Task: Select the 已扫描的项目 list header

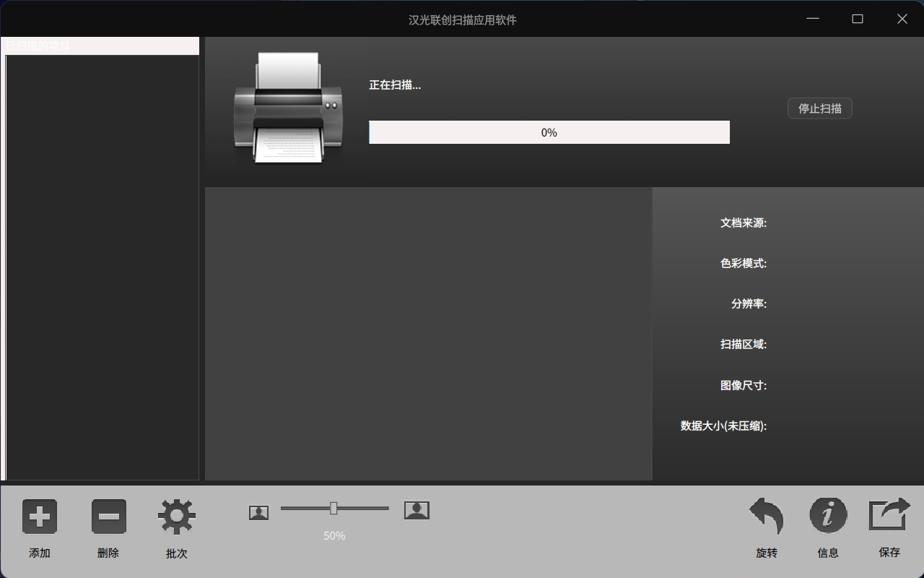Action: (x=100, y=46)
